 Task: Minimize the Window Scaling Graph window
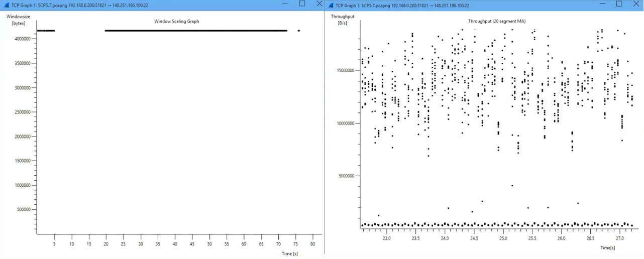point(285,4)
